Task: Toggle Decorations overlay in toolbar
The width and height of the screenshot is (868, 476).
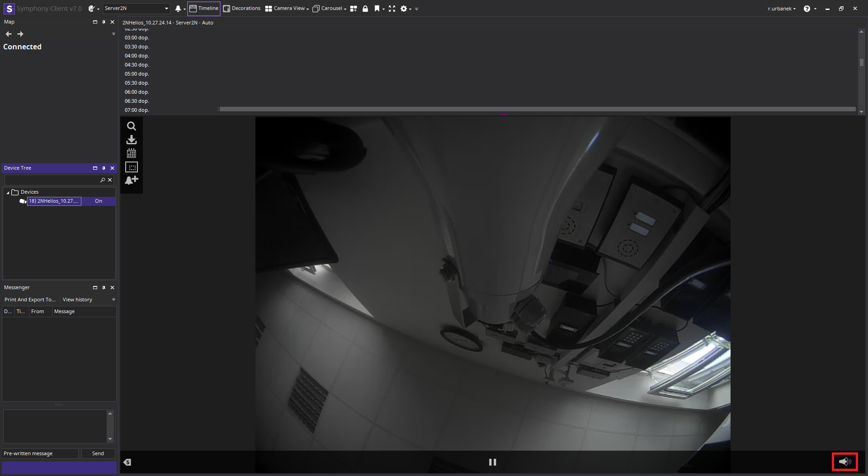Action: [x=242, y=9]
